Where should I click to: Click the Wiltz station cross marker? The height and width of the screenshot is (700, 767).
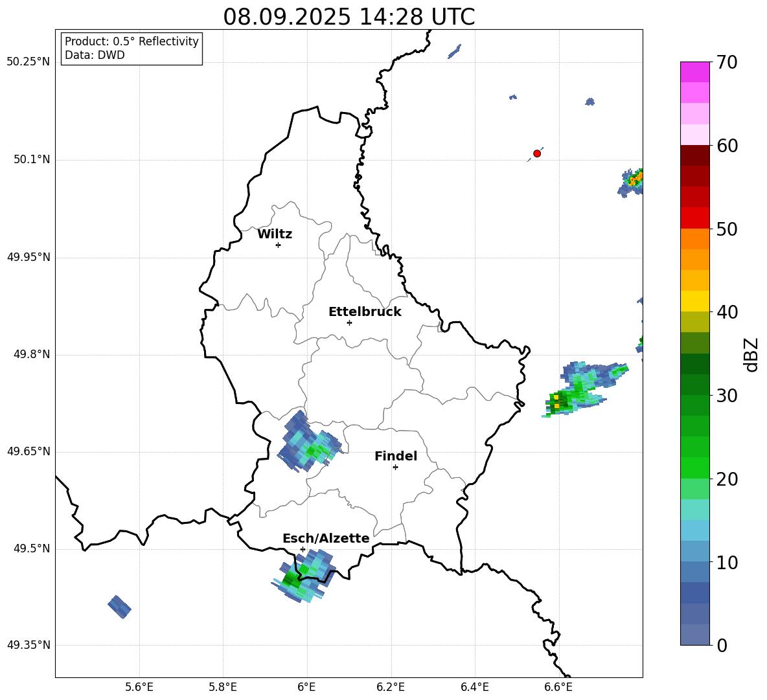click(278, 245)
